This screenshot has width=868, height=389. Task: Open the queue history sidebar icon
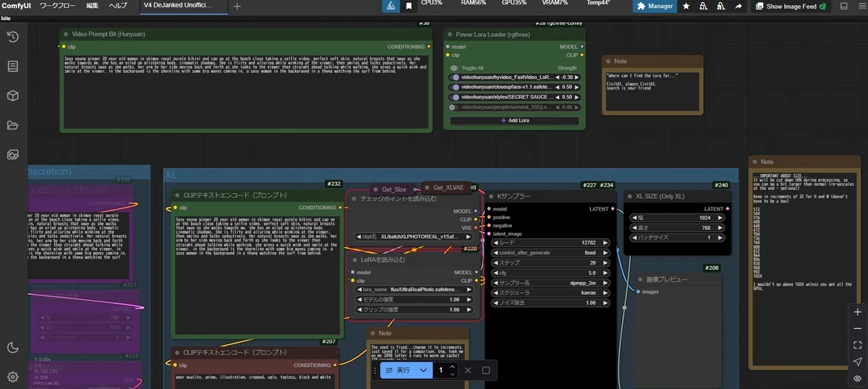(x=12, y=37)
